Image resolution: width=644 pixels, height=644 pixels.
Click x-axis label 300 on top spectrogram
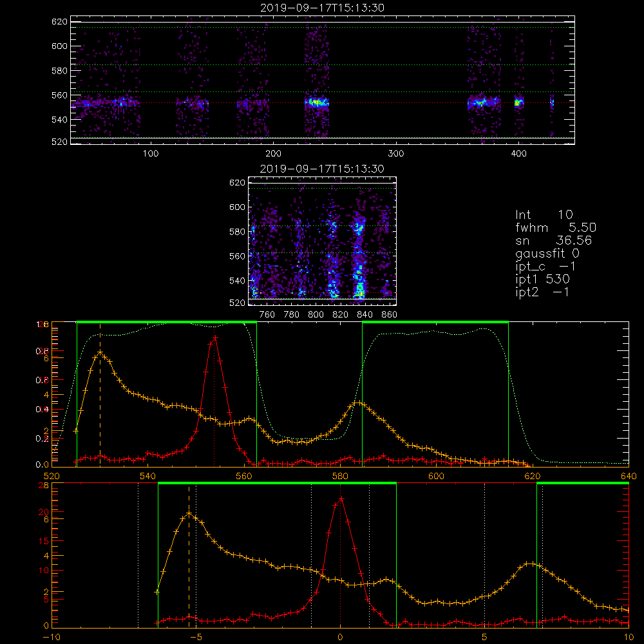396,154
